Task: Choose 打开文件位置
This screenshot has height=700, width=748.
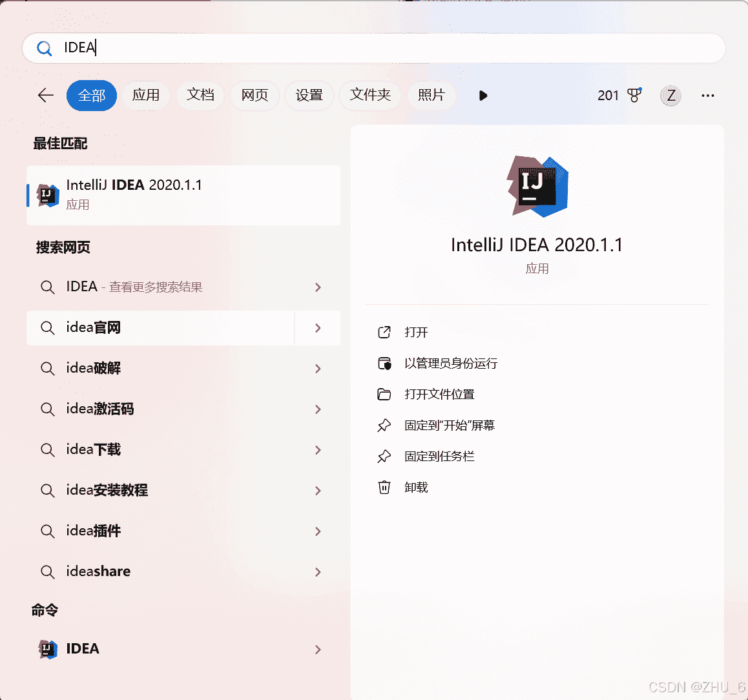Action: [x=439, y=395]
